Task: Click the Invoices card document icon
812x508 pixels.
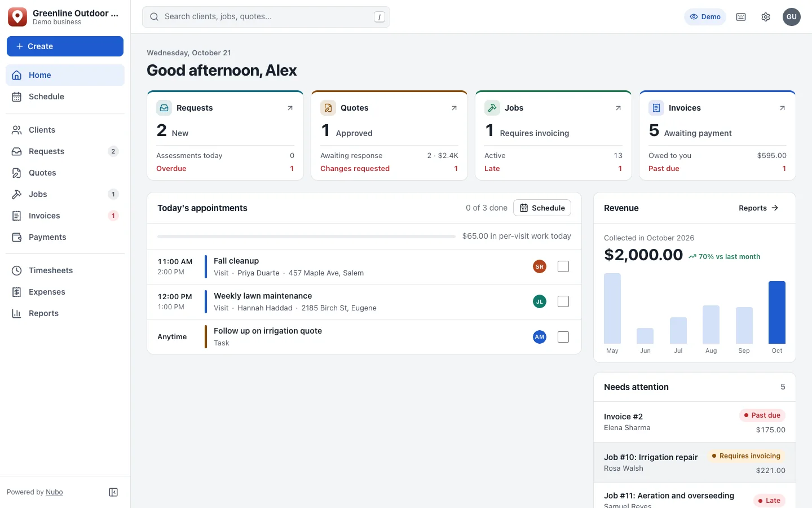Action: pos(656,108)
